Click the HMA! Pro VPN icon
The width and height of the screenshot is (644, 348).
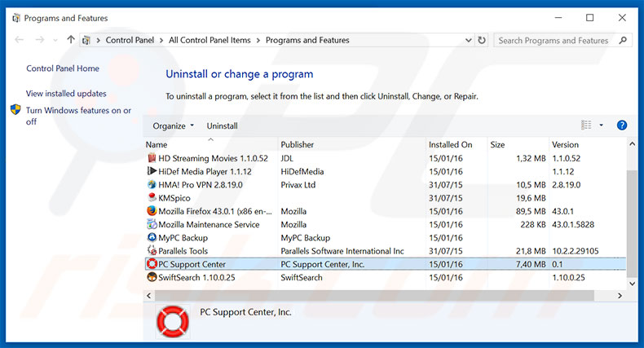[x=152, y=184]
